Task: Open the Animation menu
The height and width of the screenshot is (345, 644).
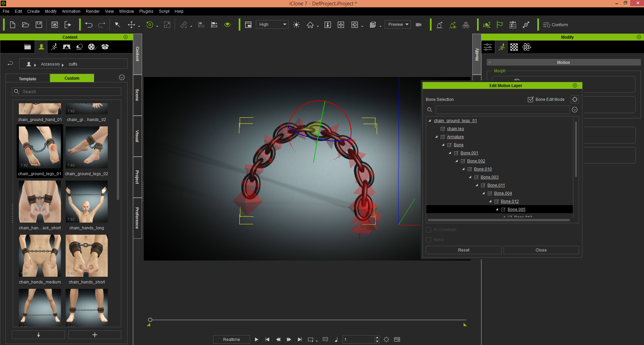Action: coord(71,11)
